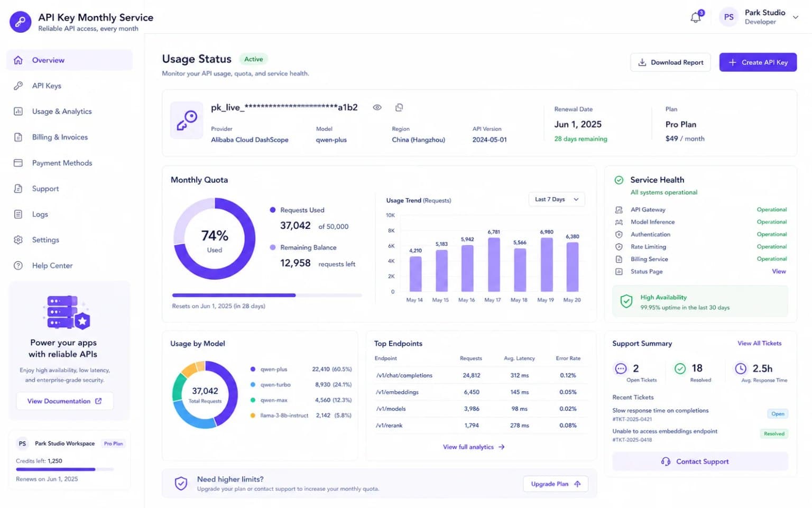Click the Support icon in sidebar
812x508 pixels.
[18, 189]
